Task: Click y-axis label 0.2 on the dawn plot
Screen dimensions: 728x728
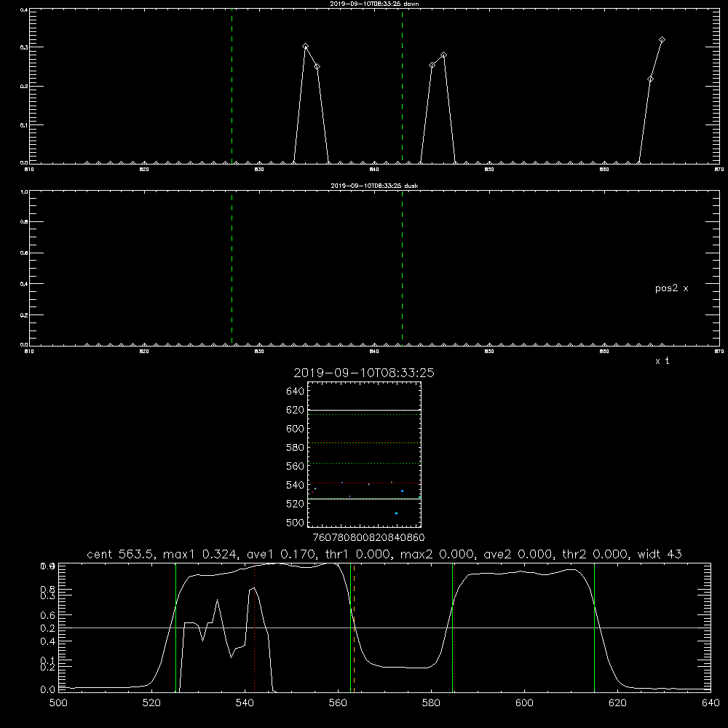Action: [24, 87]
